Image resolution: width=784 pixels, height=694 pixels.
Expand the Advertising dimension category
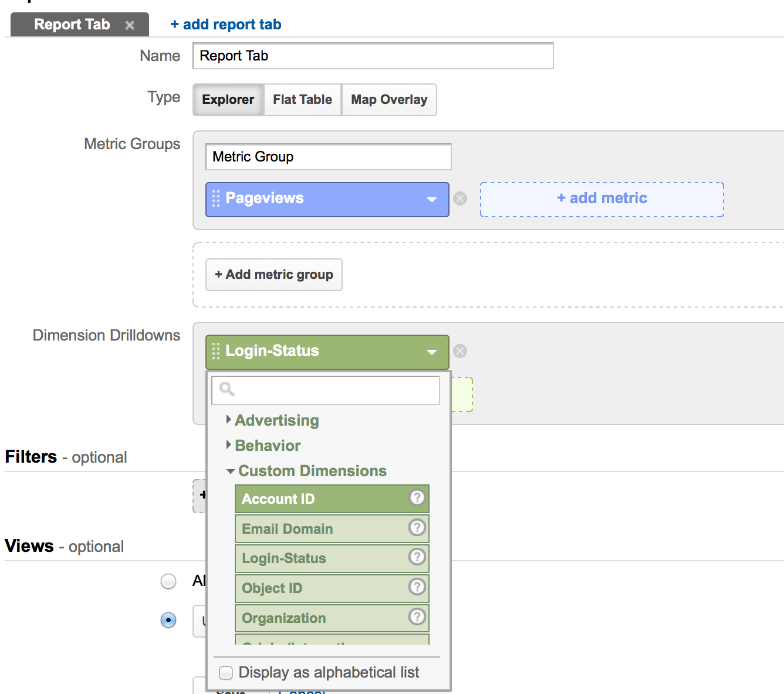click(229, 420)
